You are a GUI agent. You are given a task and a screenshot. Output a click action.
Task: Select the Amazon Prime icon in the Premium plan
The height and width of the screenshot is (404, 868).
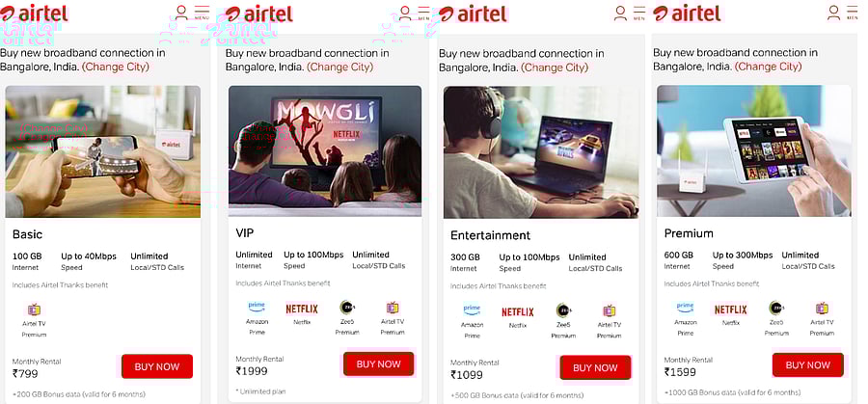click(686, 308)
